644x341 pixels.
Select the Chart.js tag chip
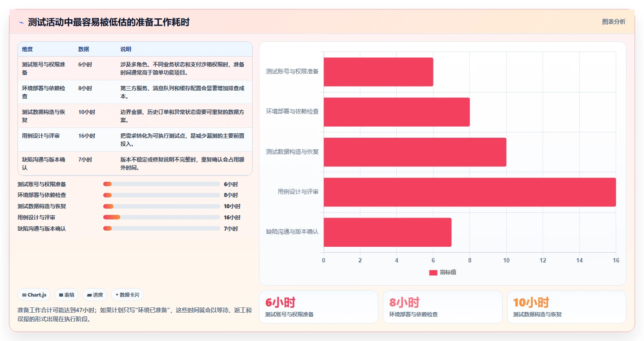click(35, 295)
